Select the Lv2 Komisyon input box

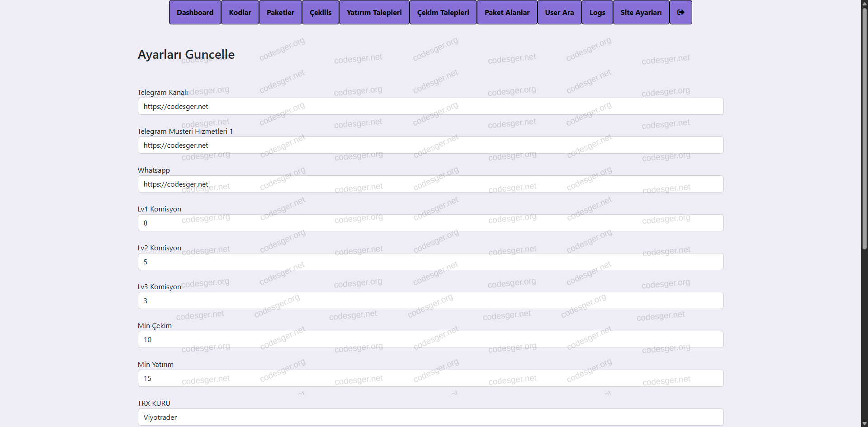(430, 262)
